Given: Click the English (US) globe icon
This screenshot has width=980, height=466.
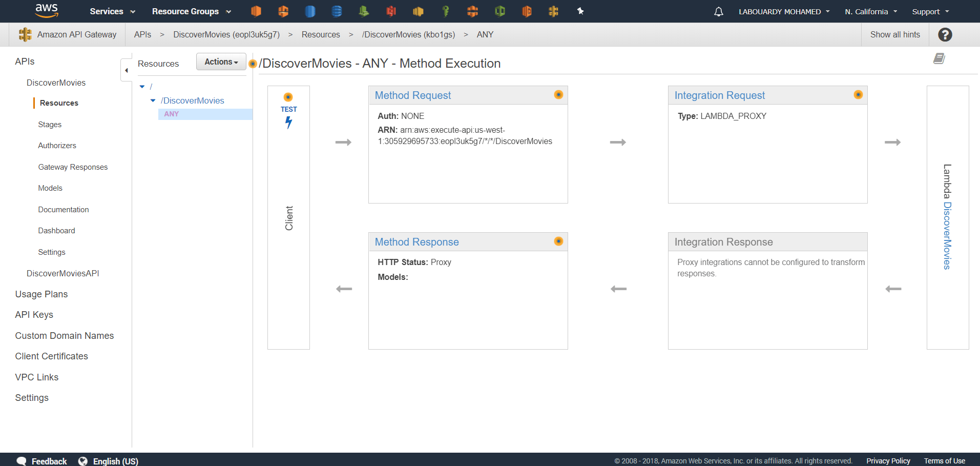Looking at the screenshot, I should [83, 461].
